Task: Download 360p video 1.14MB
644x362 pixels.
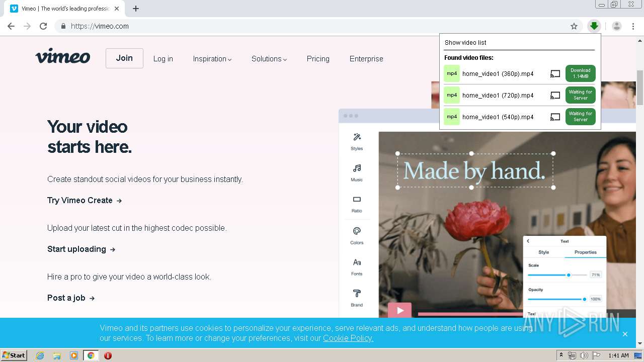Action: (581, 73)
